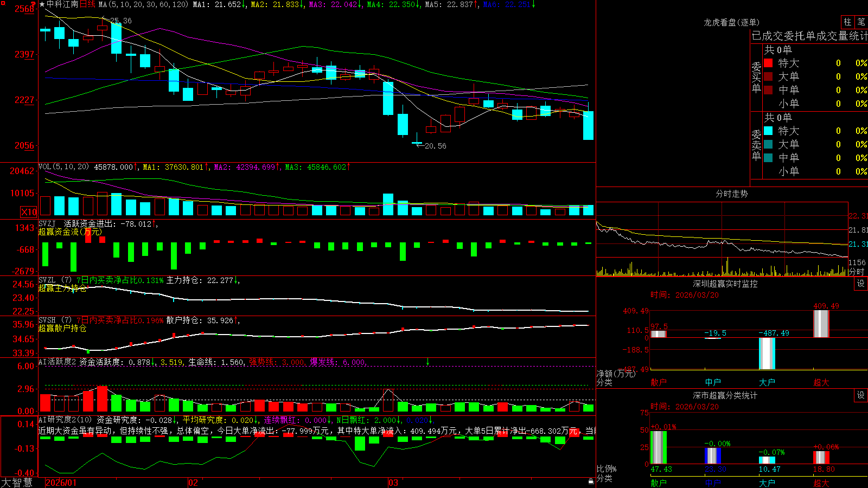Screen dimensions: 868x488
Task: Select the last cyan candlestick on chart
Action: pyautogui.click(x=588, y=125)
